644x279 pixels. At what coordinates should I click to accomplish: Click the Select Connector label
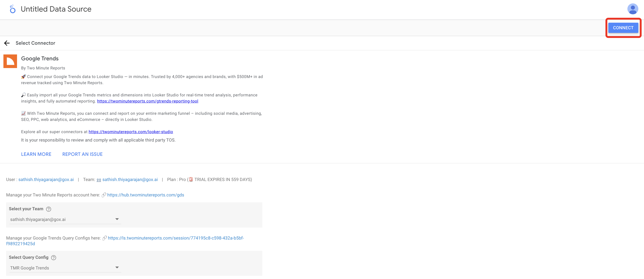click(x=35, y=43)
